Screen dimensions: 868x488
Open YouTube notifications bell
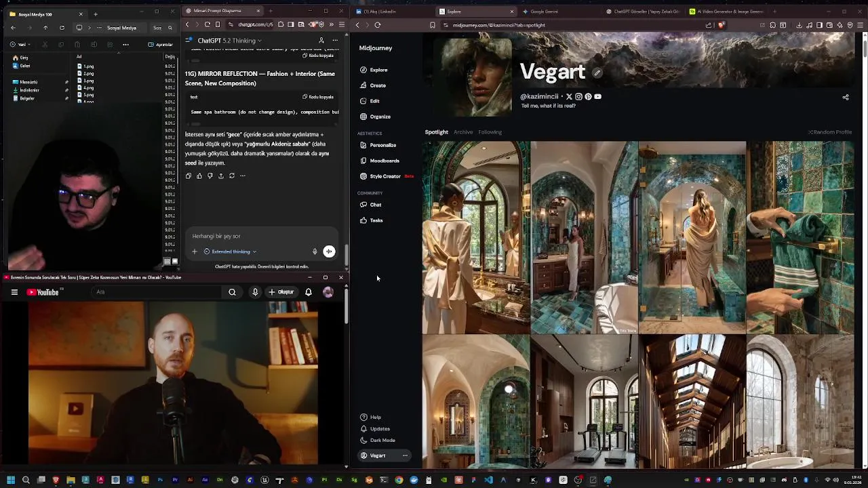coord(309,292)
